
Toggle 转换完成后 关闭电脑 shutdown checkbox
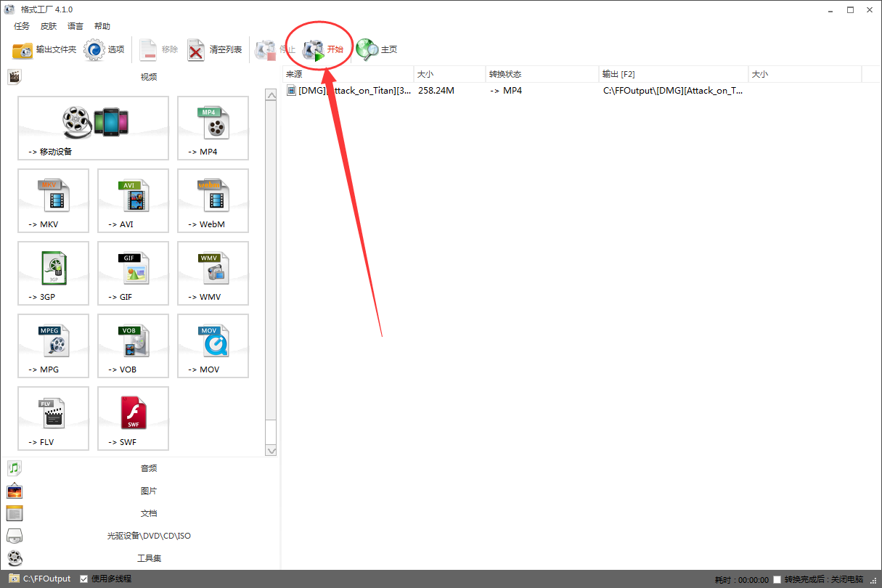tap(777, 579)
